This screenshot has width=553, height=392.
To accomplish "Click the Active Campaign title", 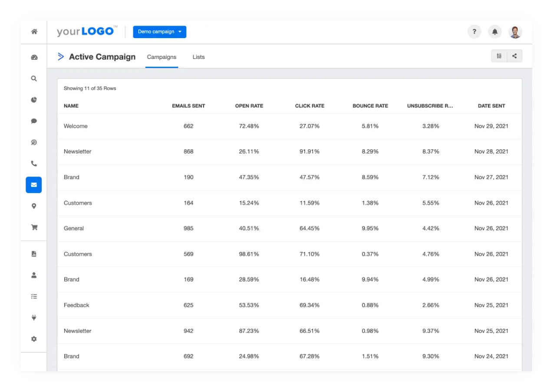I will tap(102, 57).
